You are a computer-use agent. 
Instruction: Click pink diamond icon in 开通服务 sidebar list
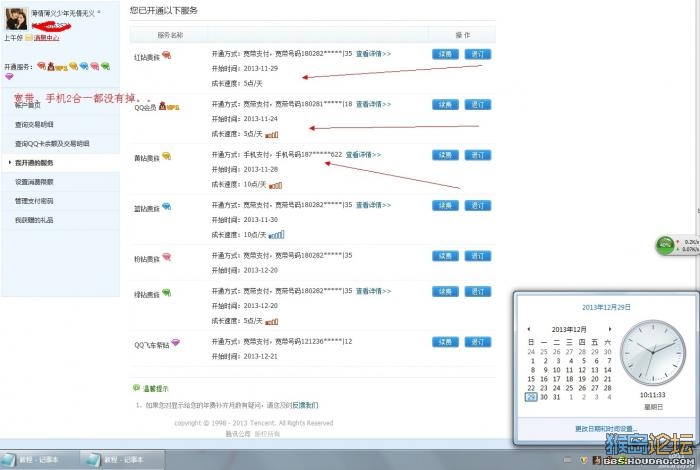coord(95,67)
